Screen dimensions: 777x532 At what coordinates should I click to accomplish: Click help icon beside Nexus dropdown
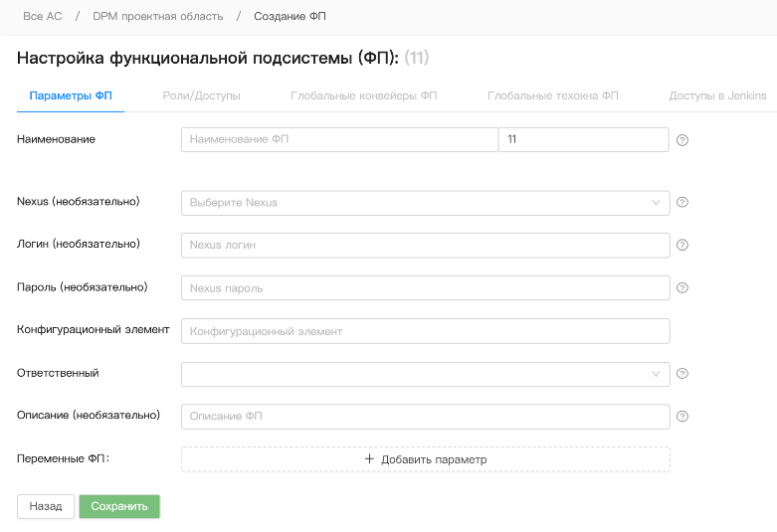[682, 203]
